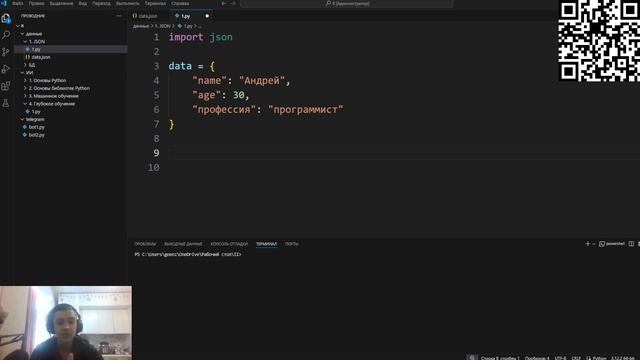This screenshot has width=640, height=360.
Task: Click the command center search box
Action: click(347, 3)
